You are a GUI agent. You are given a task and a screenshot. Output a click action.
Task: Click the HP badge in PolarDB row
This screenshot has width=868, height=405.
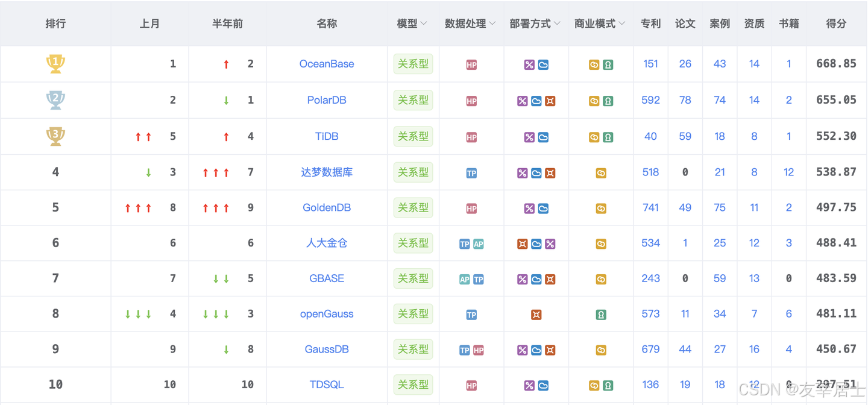(x=471, y=101)
